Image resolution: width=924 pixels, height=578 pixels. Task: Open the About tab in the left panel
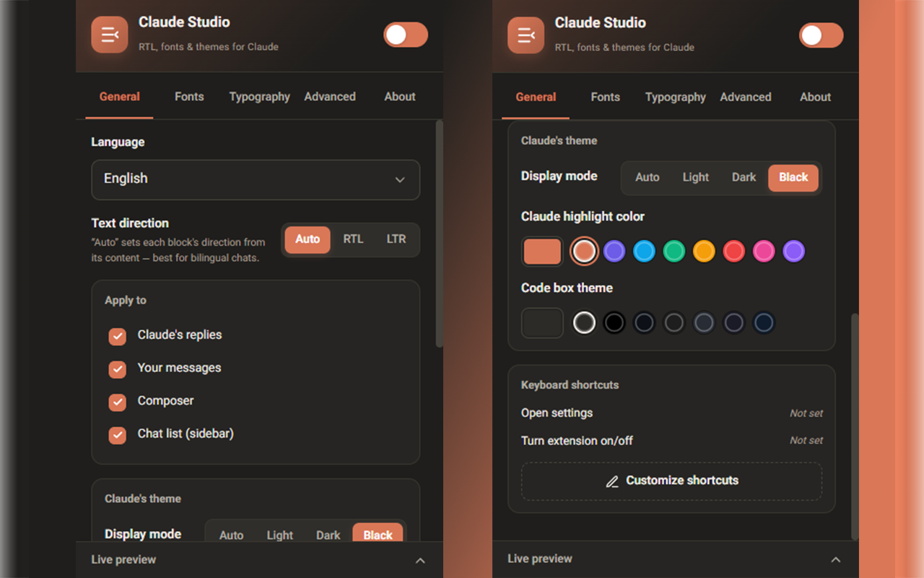[x=400, y=97]
